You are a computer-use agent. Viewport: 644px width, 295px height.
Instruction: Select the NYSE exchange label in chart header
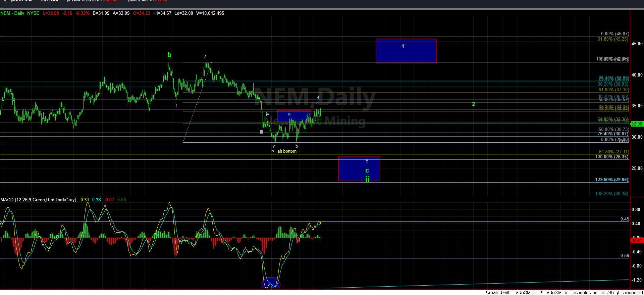34,13
